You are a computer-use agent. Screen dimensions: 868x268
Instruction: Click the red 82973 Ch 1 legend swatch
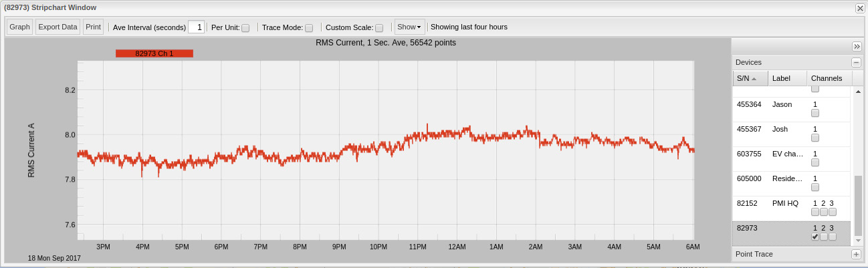click(154, 53)
